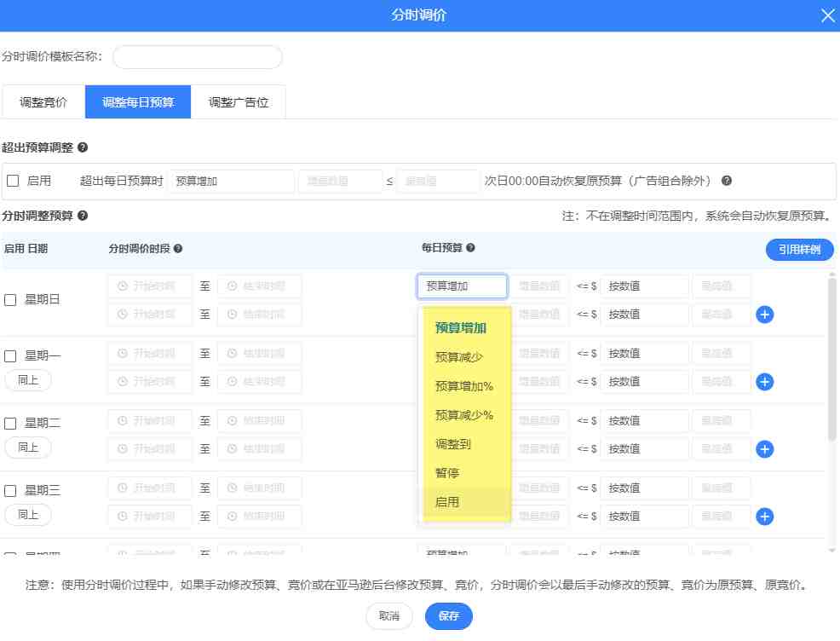
Task: Set 星期日 first slot start time field
Action: [149, 286]
